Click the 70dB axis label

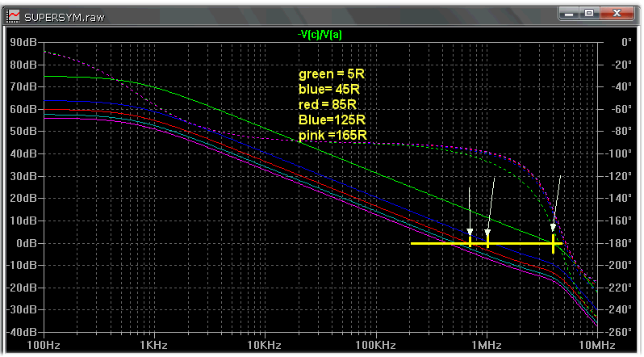tap(23, 86)
